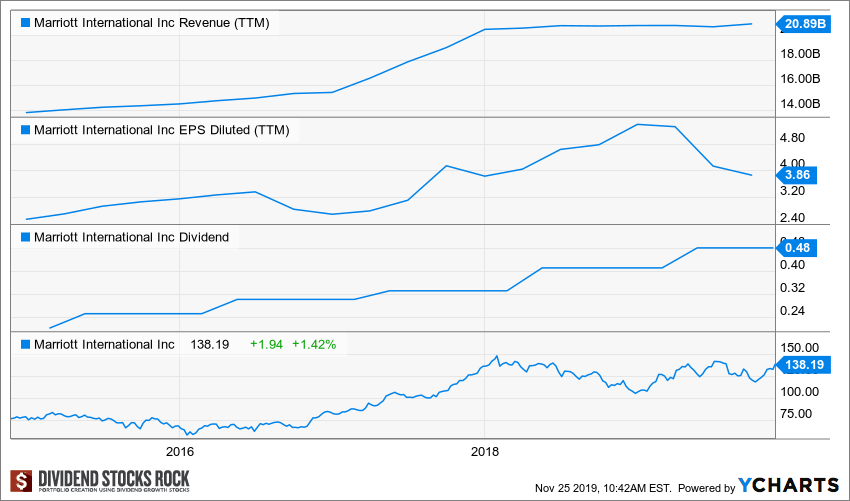
Task: Click the 20.89B revenue value flag
Action: click(801, 23)
